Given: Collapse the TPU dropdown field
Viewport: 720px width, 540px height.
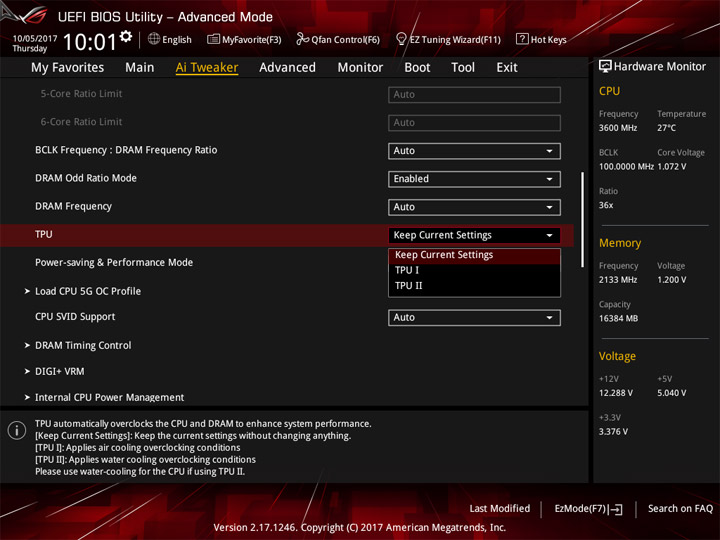Looking at the screenshot, I should pyautogui.click(x=474, y=236).
